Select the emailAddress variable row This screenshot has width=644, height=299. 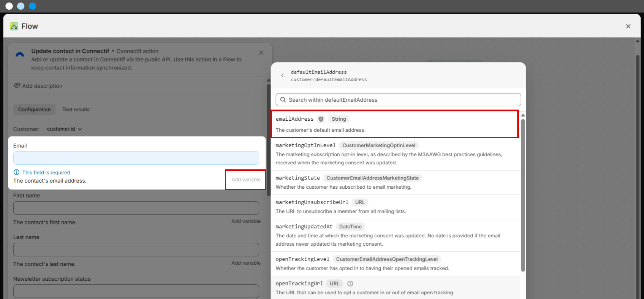coord(395,124)
